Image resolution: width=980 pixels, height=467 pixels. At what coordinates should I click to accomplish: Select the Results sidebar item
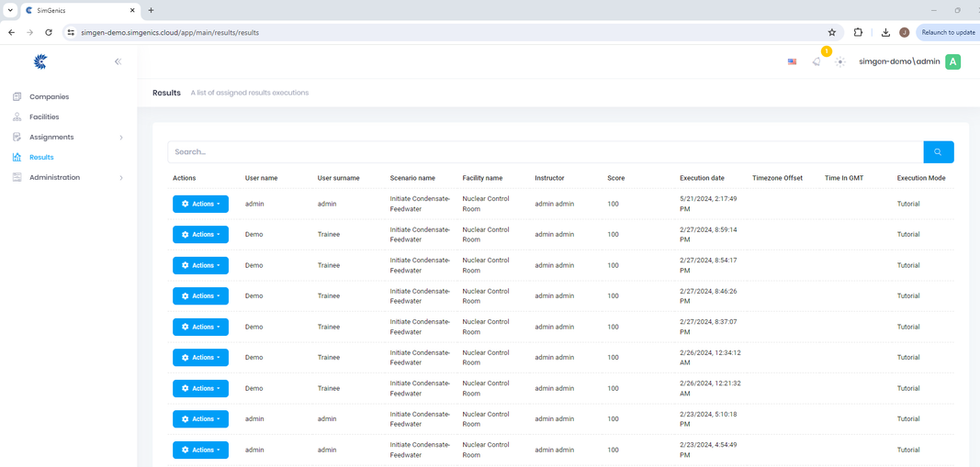pyautogui.click(x=41, y=157)
